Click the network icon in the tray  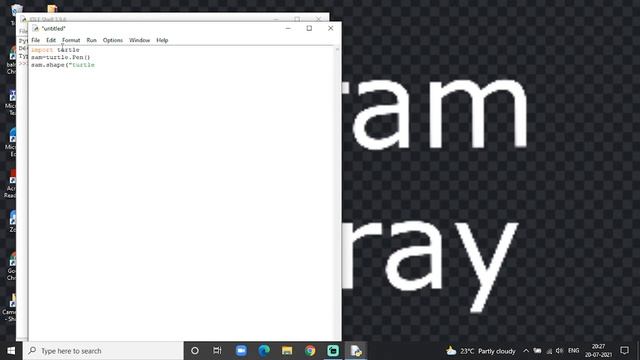[x=549, y=351]
